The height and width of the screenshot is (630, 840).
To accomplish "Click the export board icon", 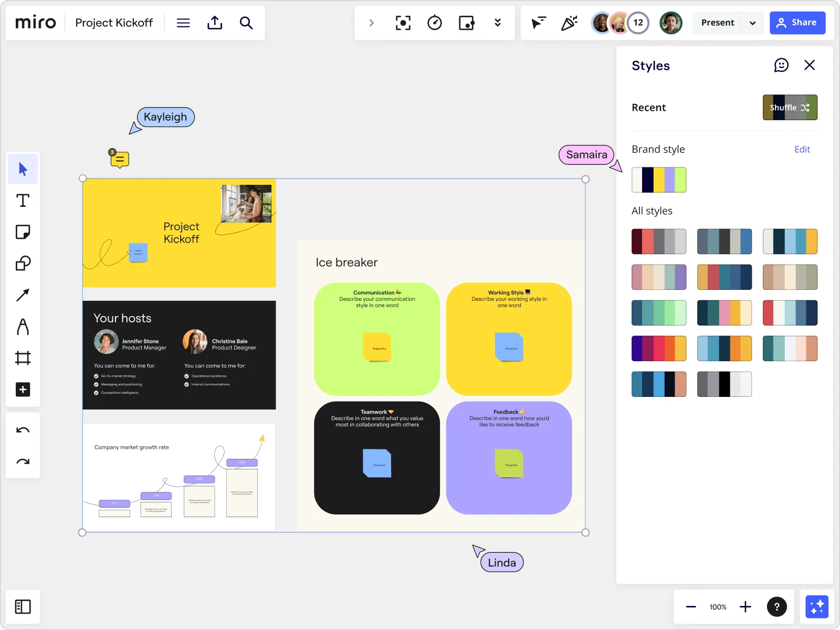I will 215,23.
